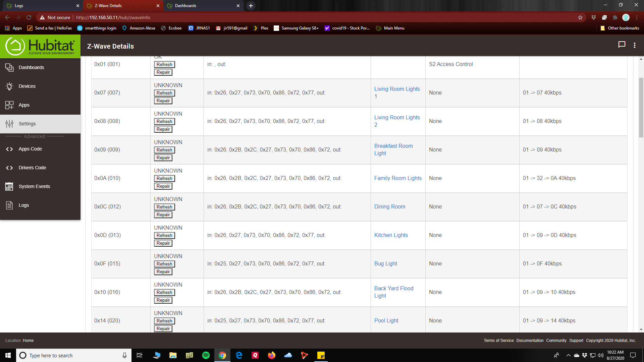Viewport: 644px width, 362px height.
Task: Open the smartthings login bookmark
Action: click(x=97, y=28)
